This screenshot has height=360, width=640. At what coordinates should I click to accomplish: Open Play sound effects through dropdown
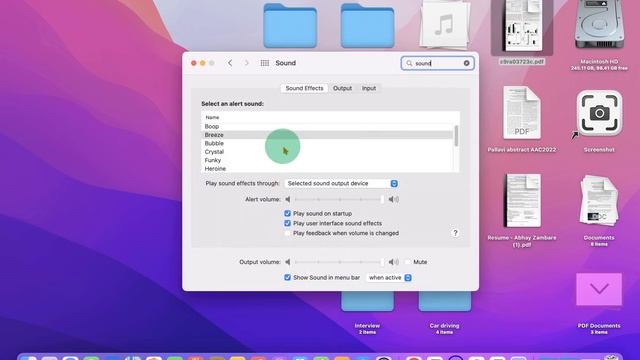tap(341, 184)
